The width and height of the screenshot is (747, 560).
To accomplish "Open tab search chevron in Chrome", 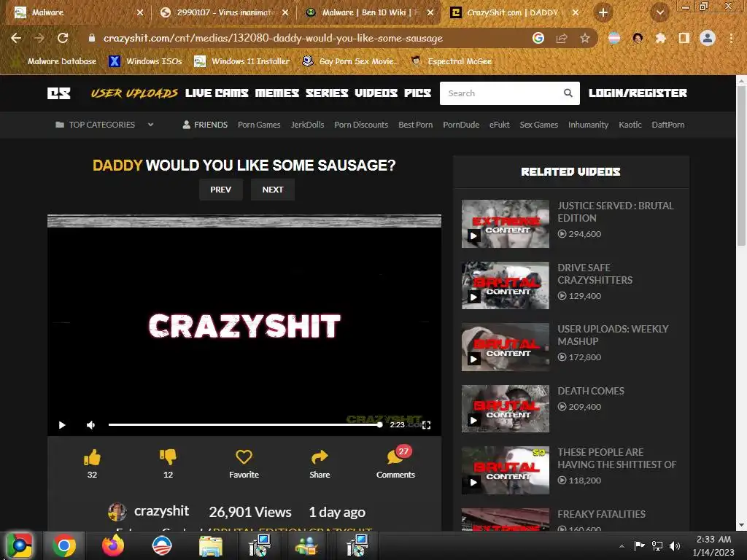I will [x=659, y=12].
